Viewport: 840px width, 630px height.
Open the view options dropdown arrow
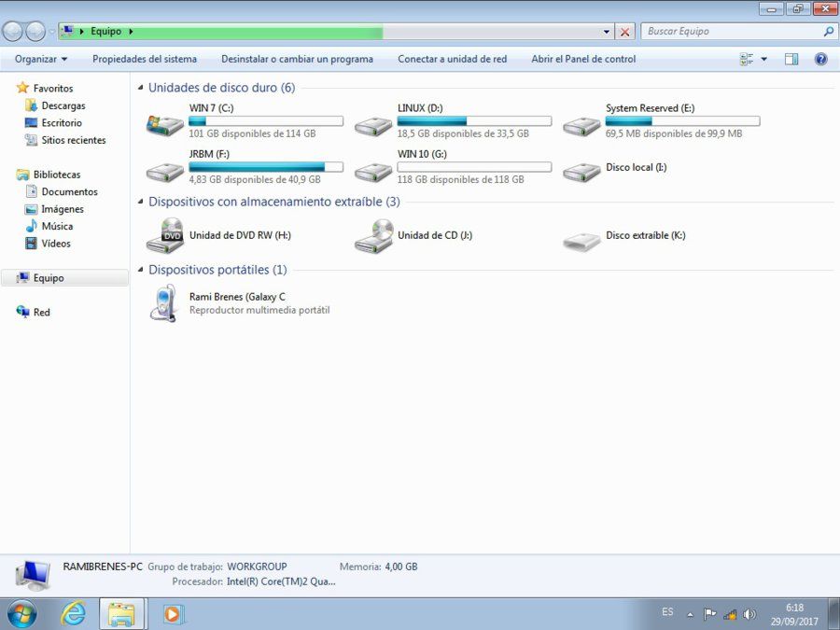(763, 59)
